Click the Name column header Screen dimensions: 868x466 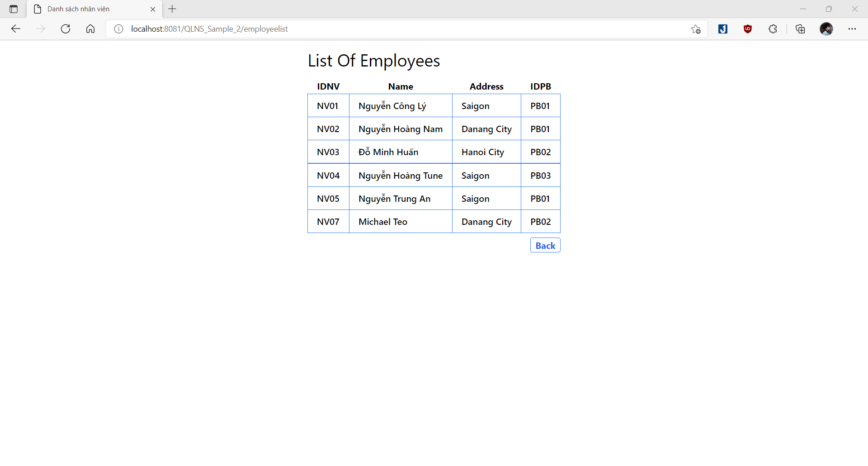tap(401, 86)
